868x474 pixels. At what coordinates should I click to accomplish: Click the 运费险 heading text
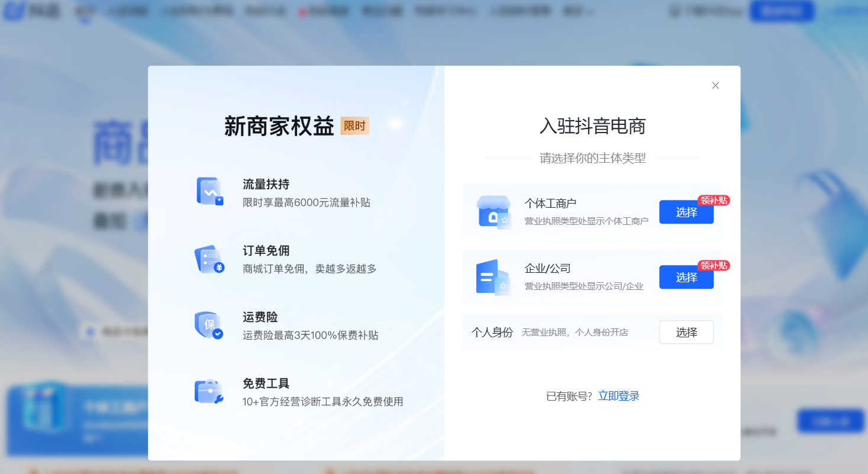pyautogui.click(x=260, y=317)
